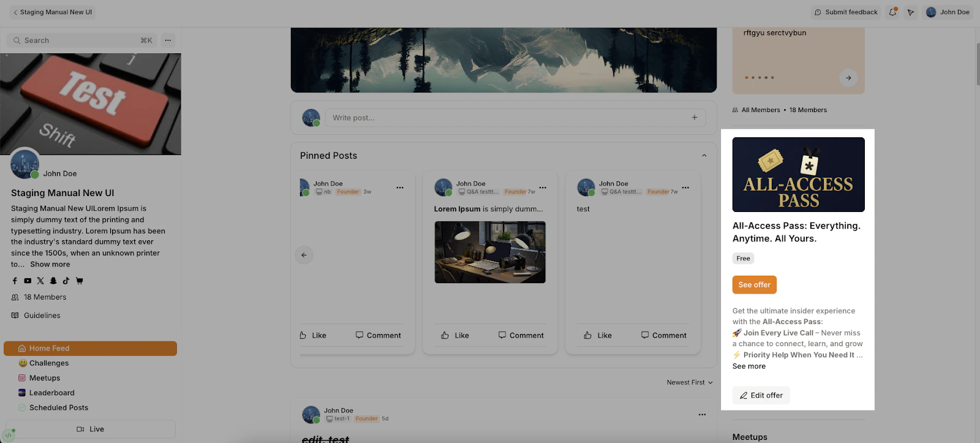Screen dimensions: 980x443
Task: Go back via Staging Manual New UI
Action: (x=52, y=12)
